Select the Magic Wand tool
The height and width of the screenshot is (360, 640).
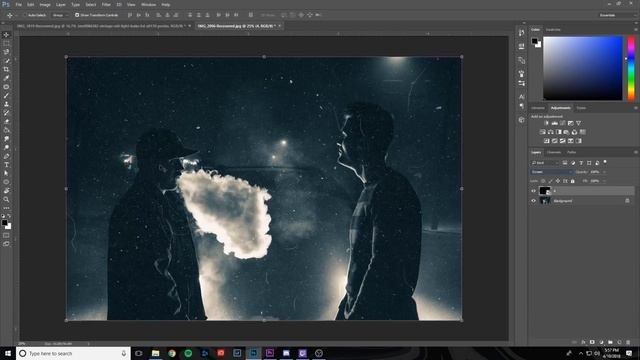point(6,60)
